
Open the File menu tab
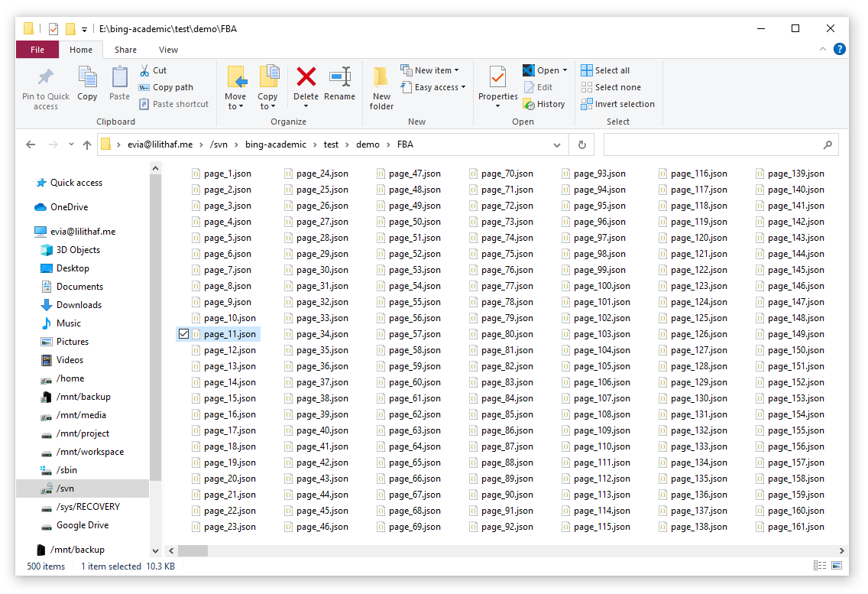(37, 50)
